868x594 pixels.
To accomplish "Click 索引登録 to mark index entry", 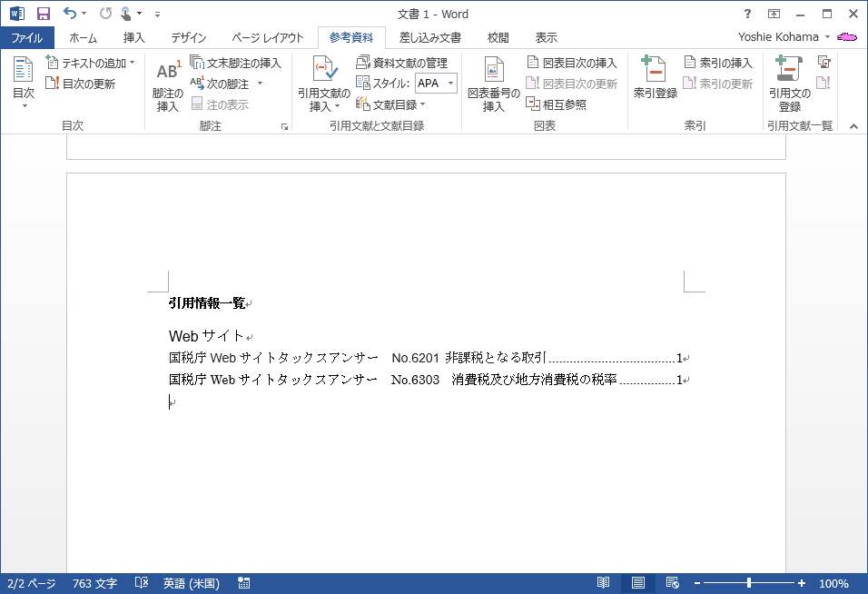I will pyautogui.click(x=655, y=77).
